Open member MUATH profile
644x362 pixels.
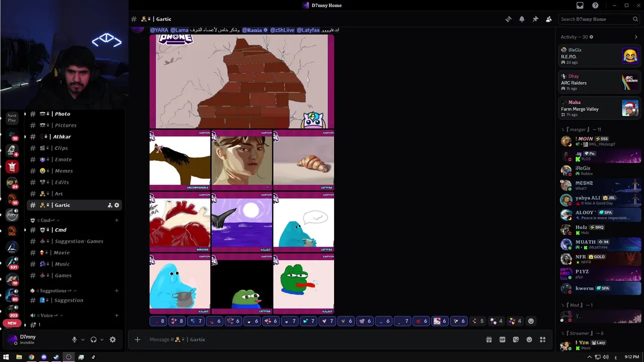[x=599, y=244]
